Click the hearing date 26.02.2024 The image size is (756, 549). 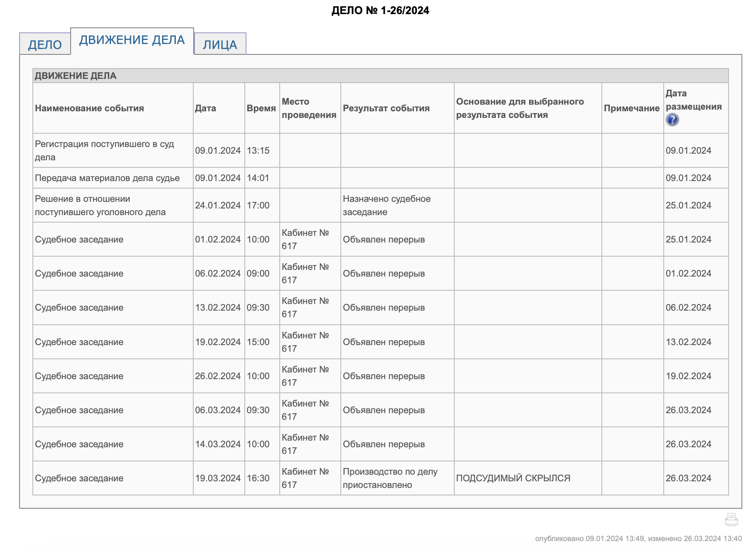(x=218, y=376)
